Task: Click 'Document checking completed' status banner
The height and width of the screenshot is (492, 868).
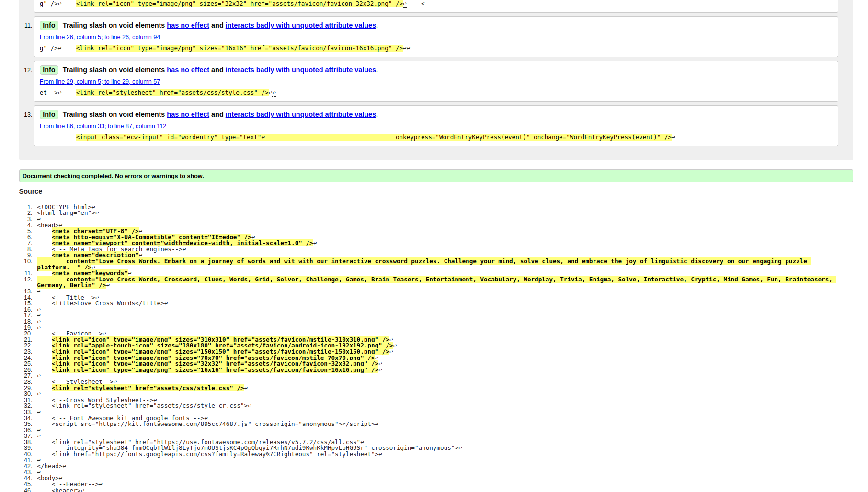Action: pyautogui.click(x=436, y=176)
